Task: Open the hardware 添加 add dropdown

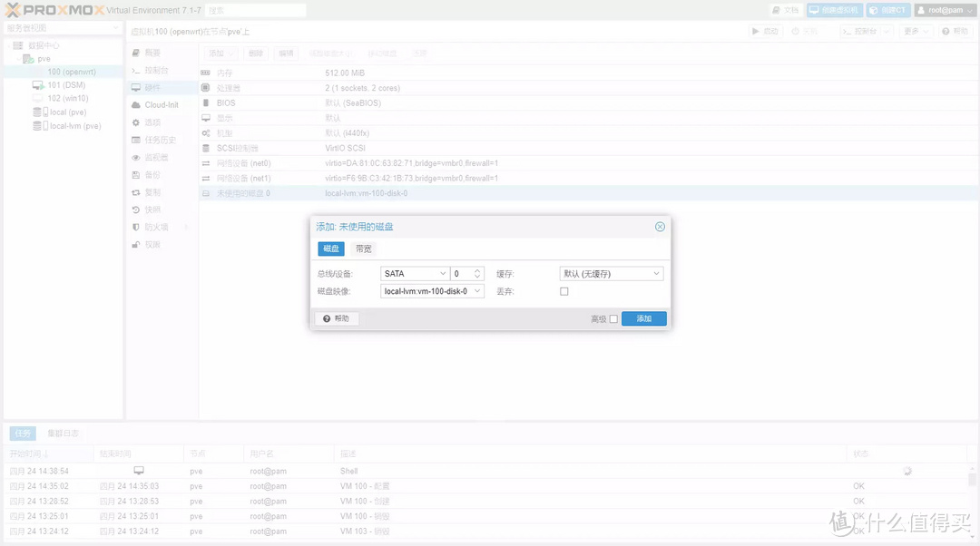Action: pyautogui.click(x=221, y=54)
